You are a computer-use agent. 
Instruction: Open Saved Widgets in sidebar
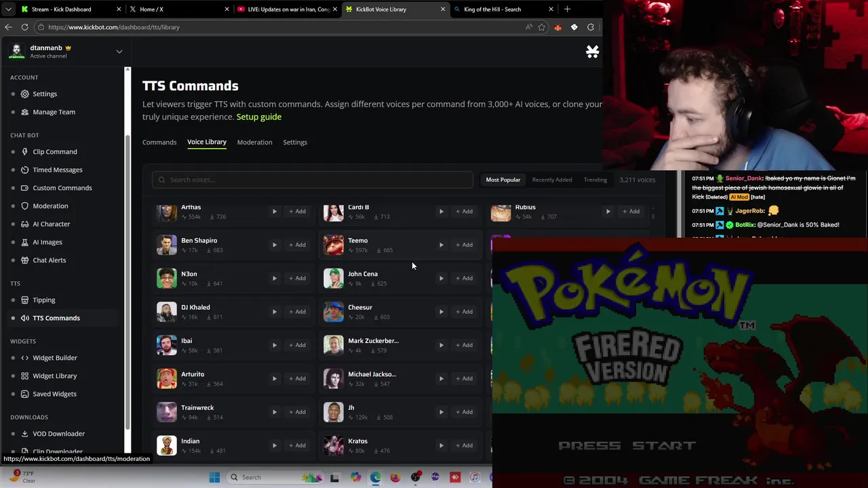(x=54, y=394)
